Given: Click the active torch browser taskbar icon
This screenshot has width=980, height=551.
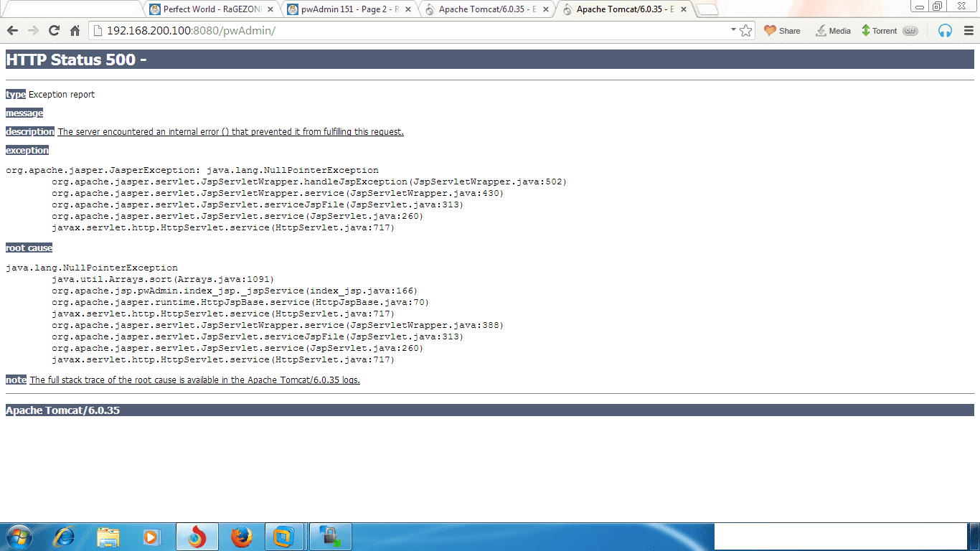Looking at the screenshot, I should coord(197,537).
